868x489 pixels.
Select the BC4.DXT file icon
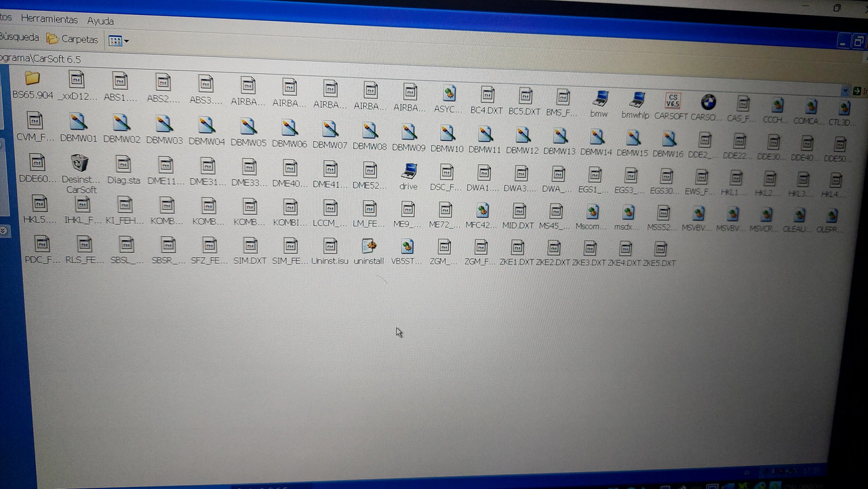coord(487,95)
